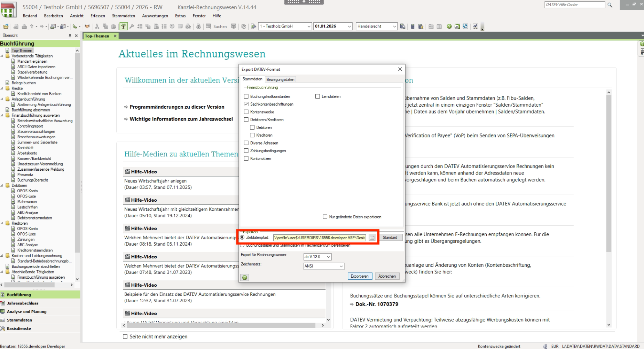Image resolution: width=644 pixels, height=349 pixels.
Task: Open the Stammdaten menu
Action: point(124,16)
